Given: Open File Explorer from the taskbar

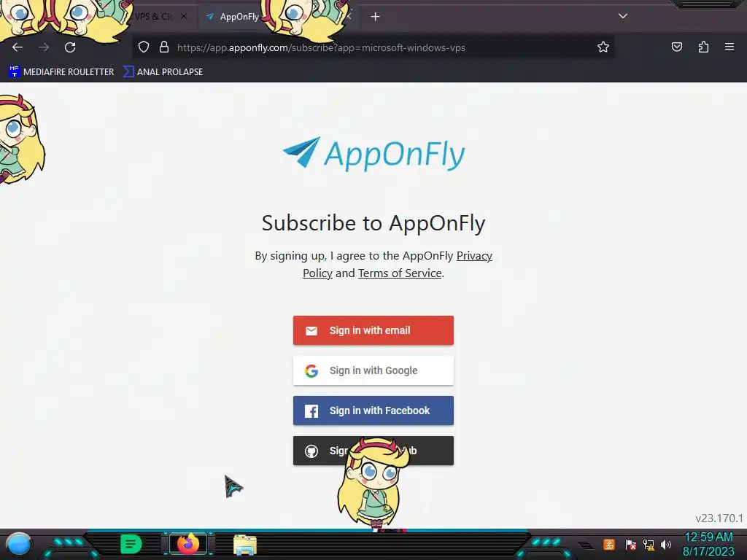Looking at the screenshot, I should [245, 545].
